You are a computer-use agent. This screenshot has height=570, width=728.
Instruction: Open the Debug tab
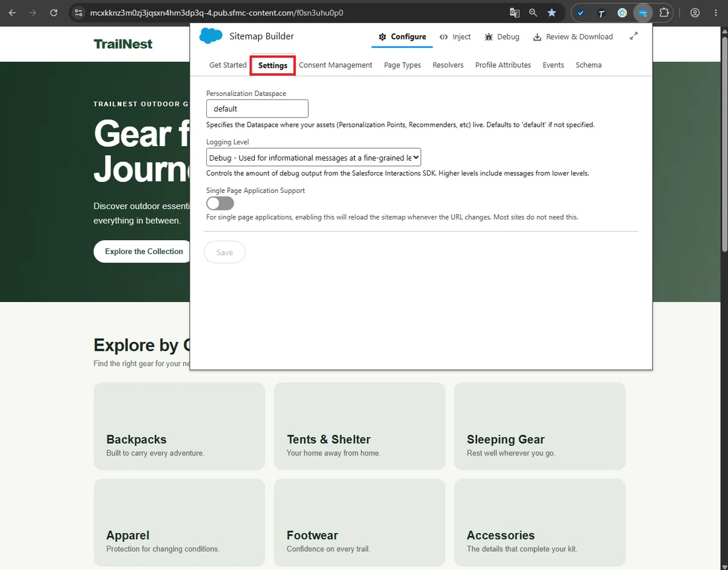point(502,36)
